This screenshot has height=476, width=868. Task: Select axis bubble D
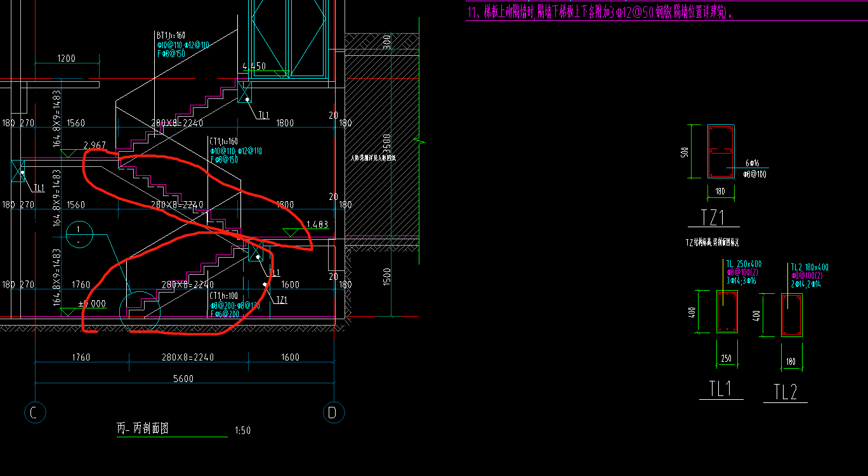(x=332, y=413)
